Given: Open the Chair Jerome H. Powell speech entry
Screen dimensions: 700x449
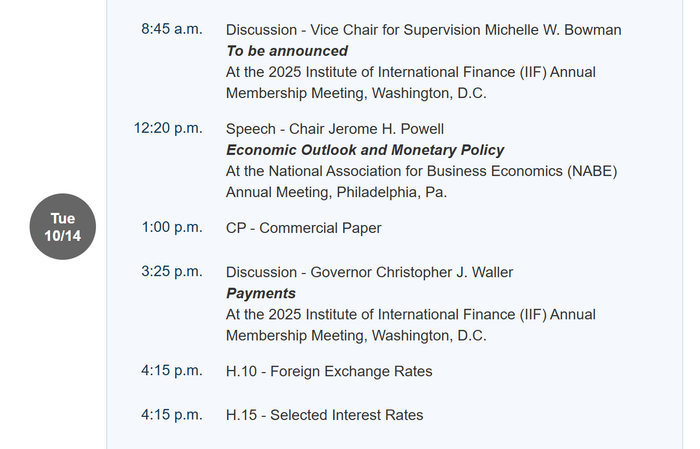Looking at the screenshot, I should click(334, 129).
